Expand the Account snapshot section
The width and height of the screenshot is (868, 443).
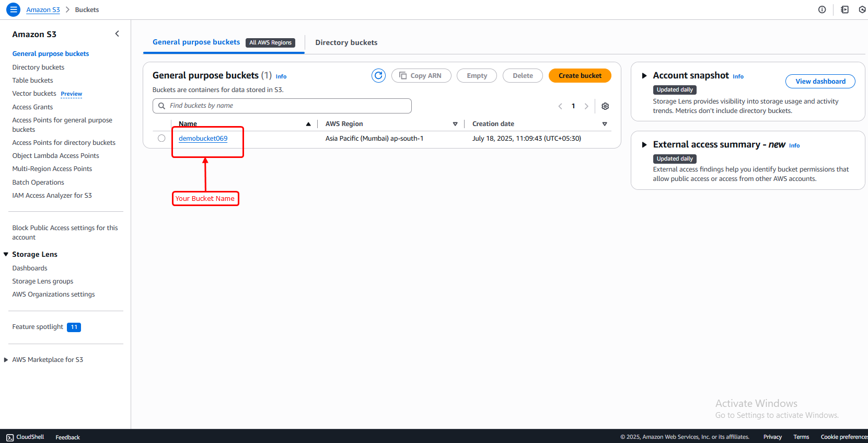tap(644, 76)
